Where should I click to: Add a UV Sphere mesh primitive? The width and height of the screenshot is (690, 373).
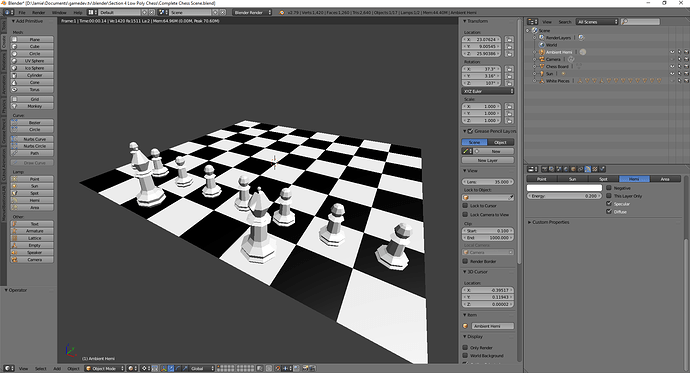tap(32, 61)
